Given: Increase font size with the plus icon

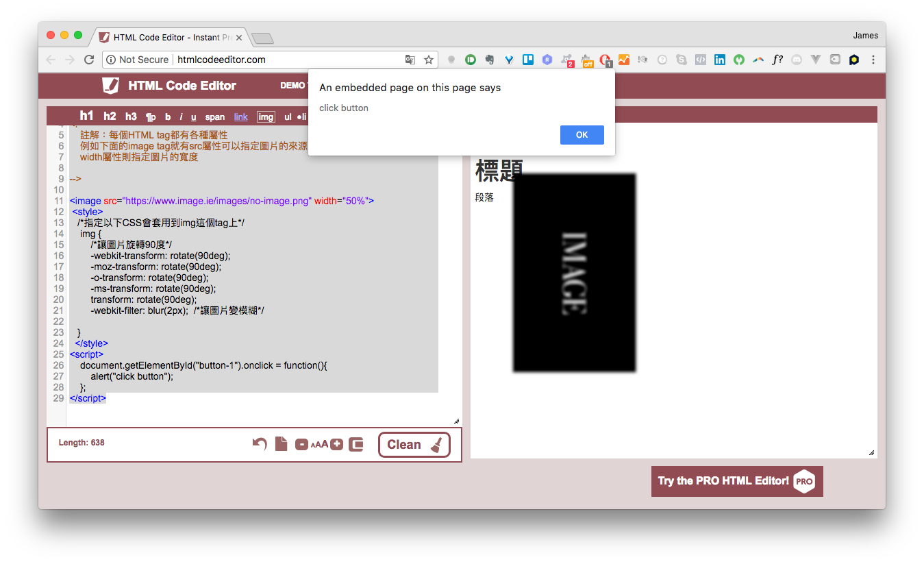Looking at the screenshot, I should pos(336,445).
